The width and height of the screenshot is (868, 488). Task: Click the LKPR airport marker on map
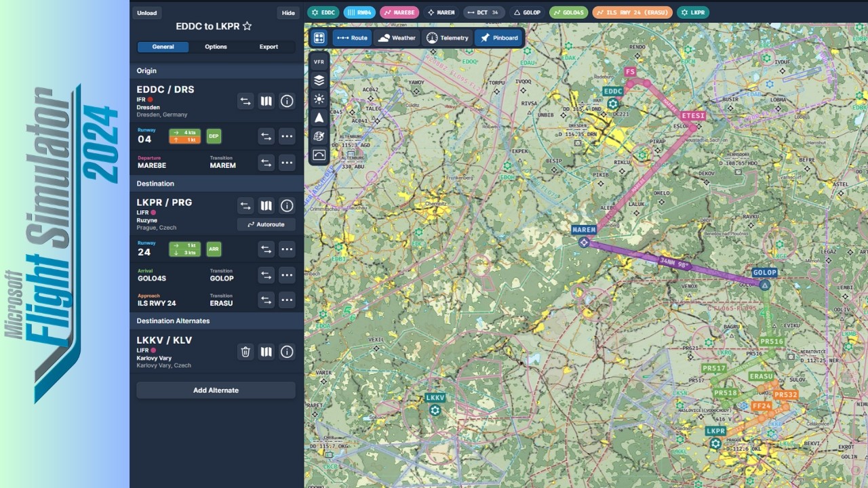click(x=715, y=443)
